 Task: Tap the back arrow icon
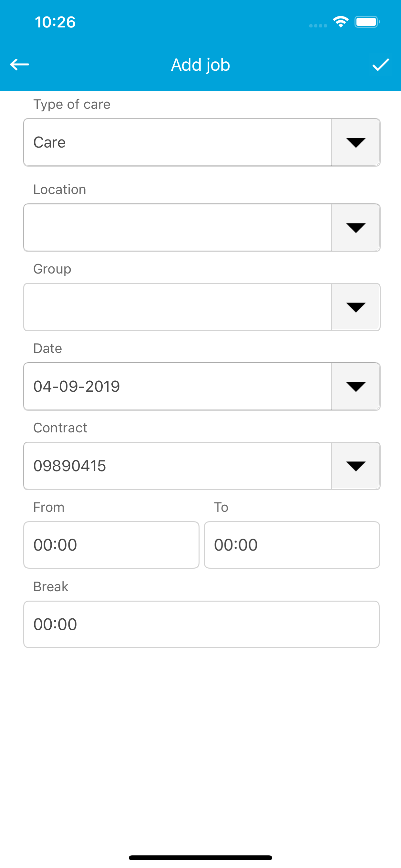point(20,64)
